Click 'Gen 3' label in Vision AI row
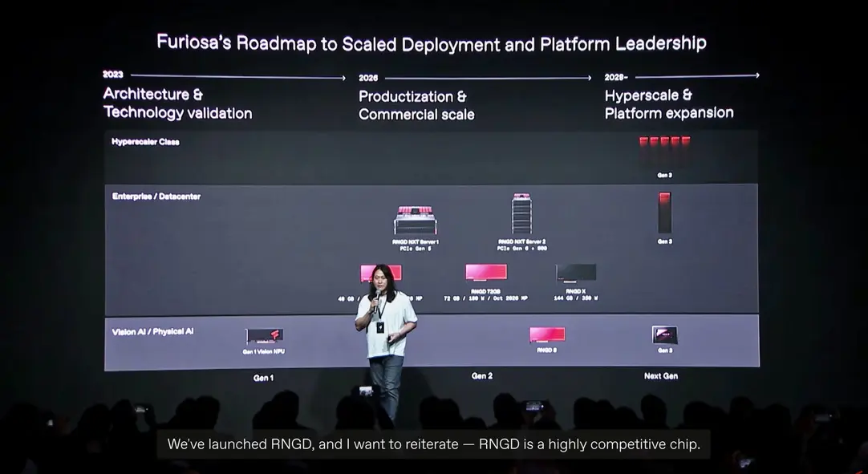The width and height of the screenshot is (868, 474). pyautogui.click(x=665, y=350)
